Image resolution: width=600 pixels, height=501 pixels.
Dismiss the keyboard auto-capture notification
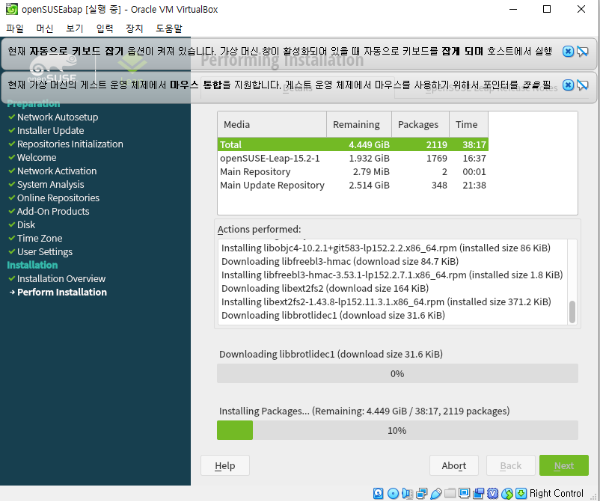pos(568,51)
